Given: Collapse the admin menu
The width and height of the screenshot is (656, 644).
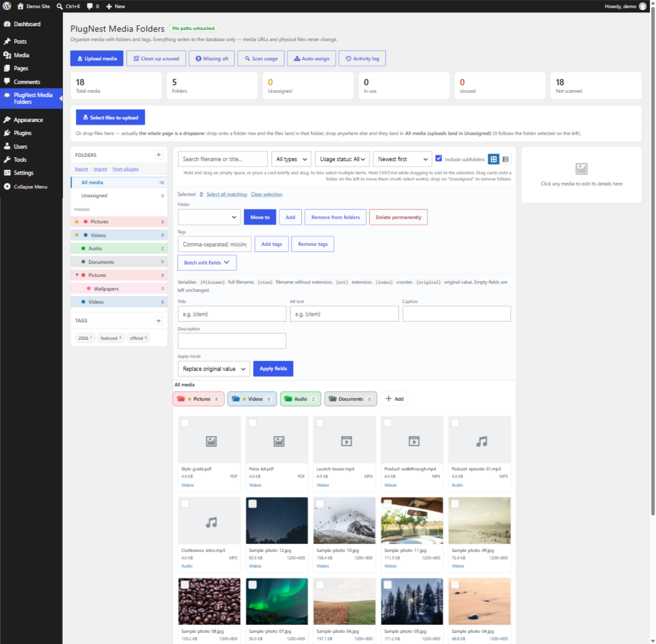Looking at the screenshot, I should pos(31,187).
